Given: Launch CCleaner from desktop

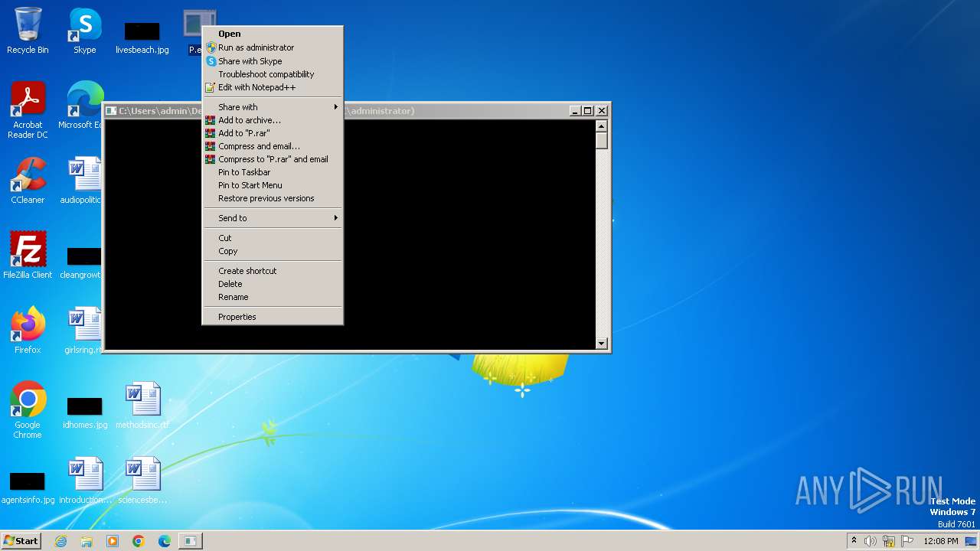Looking at the screenshot, I should point(28,181).
